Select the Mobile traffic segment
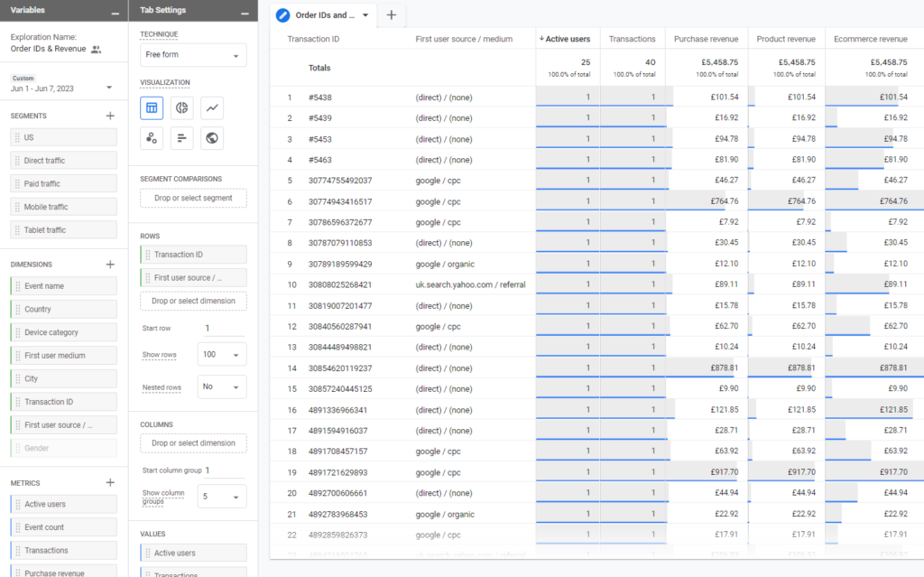This screenshot has width=924, height=577. point(64,207)
